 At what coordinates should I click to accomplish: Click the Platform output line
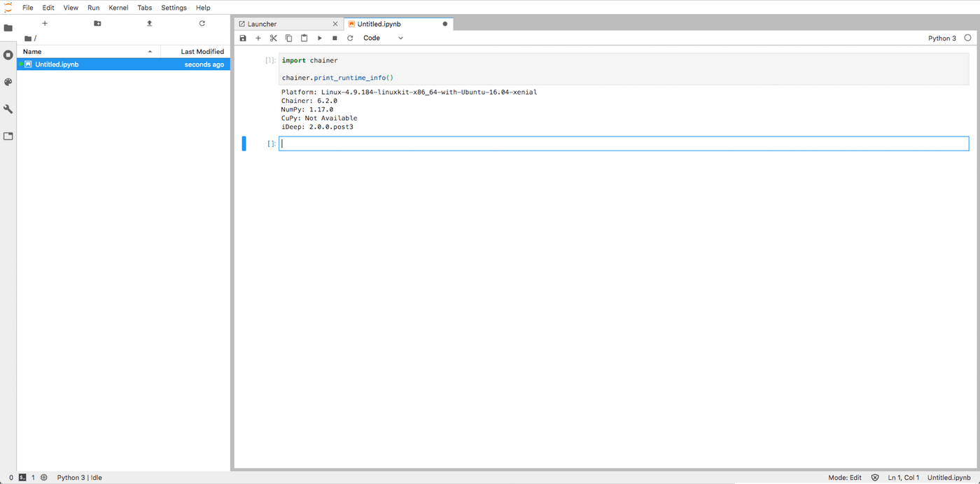tap(409, 92)
